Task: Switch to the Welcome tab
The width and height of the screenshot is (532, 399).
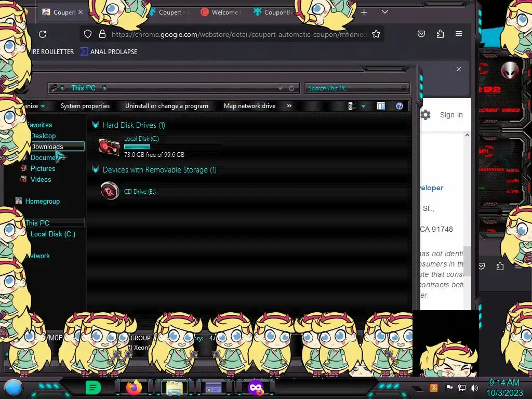Action: 221,12
